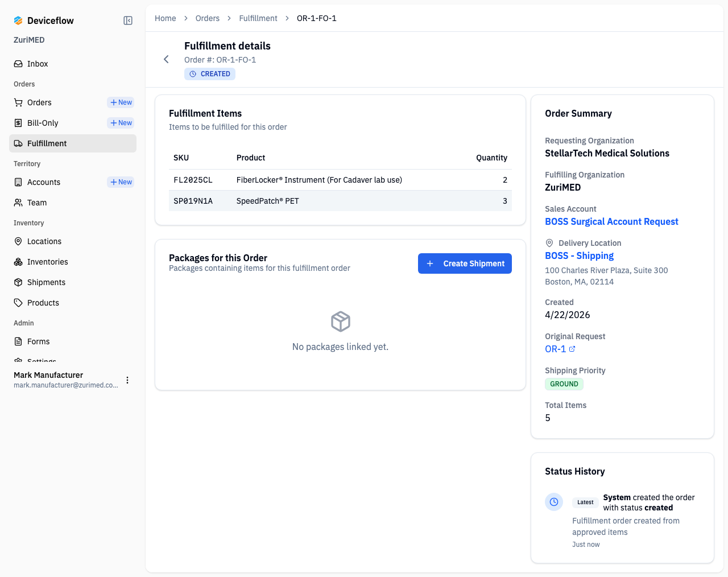Click 100 Charles River Plaza address
The height and width of the screenshot is (577, 728).
click(606, 270)
